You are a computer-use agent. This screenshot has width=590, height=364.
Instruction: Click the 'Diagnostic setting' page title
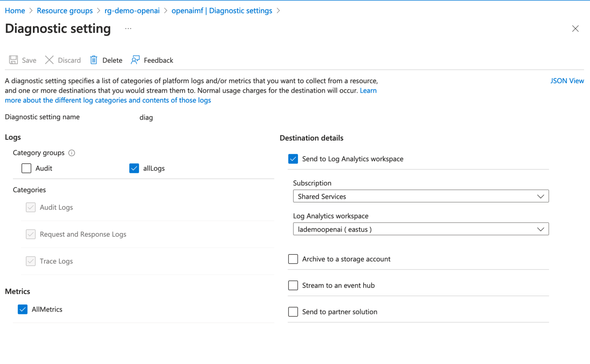[x=58, y=29]
